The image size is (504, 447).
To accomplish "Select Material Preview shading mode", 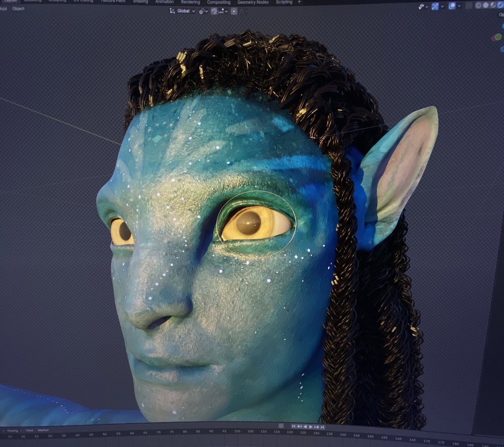I will 493,5.
